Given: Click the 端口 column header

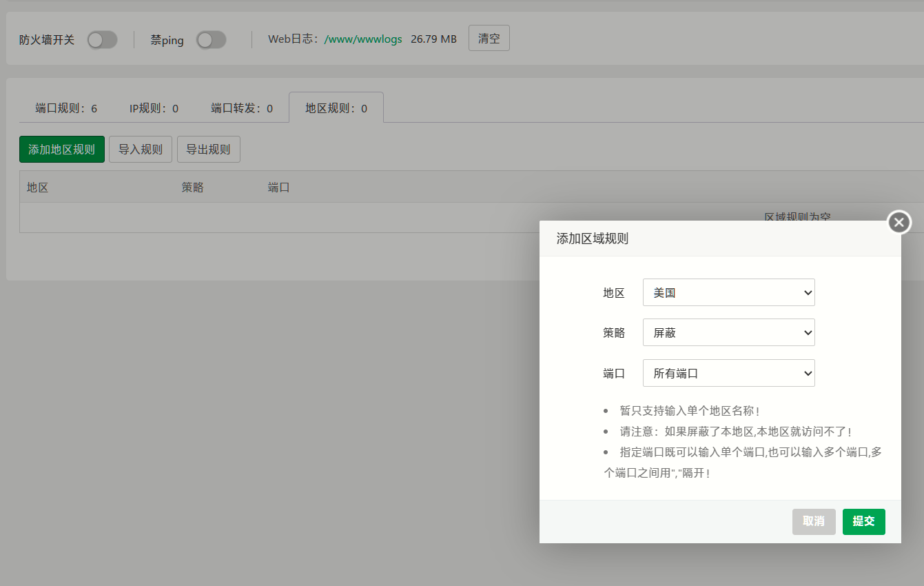Looking at the screenshot, I should (279, 188).
